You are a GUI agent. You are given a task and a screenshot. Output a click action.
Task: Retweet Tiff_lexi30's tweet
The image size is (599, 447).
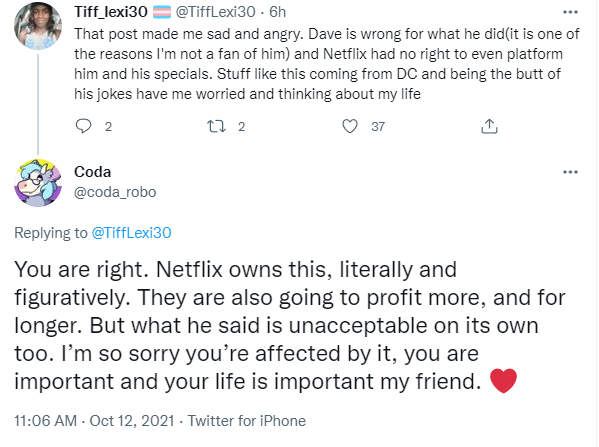216,126
